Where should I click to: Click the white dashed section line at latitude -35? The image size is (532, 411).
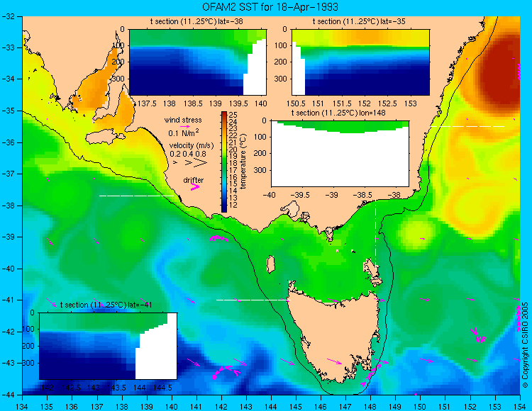[x=467, y=126]
